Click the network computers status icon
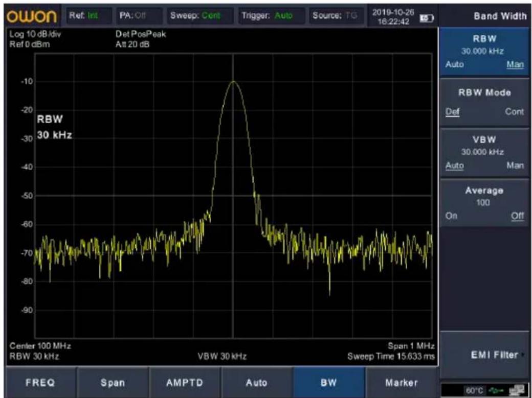This screenshot has height=398, width=532. point(516,390)
